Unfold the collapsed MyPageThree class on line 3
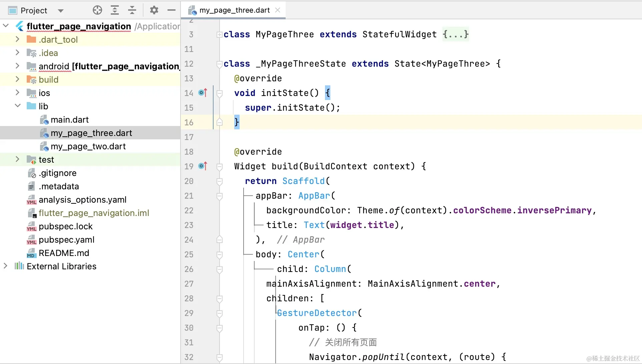Screen dimensions: 642x364 [x=219, y=34]
